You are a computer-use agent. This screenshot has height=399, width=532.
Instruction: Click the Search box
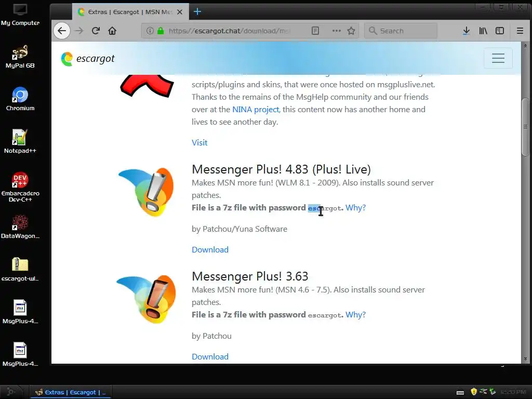(x=401, y=31)
